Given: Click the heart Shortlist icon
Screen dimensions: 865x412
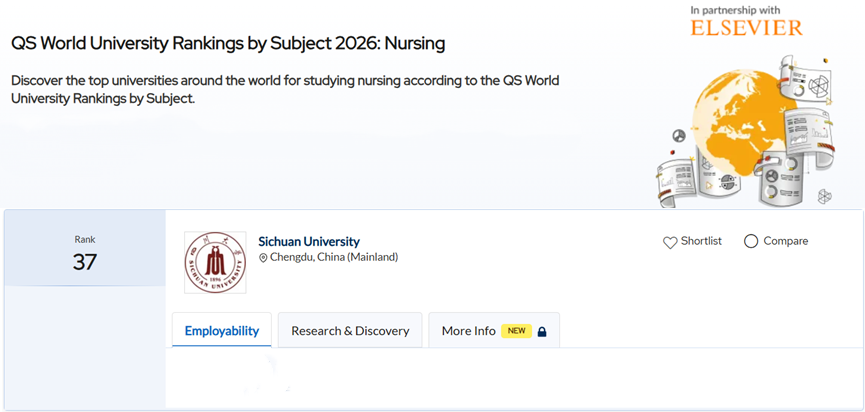Looking at the screenshot, I should 670,242.
